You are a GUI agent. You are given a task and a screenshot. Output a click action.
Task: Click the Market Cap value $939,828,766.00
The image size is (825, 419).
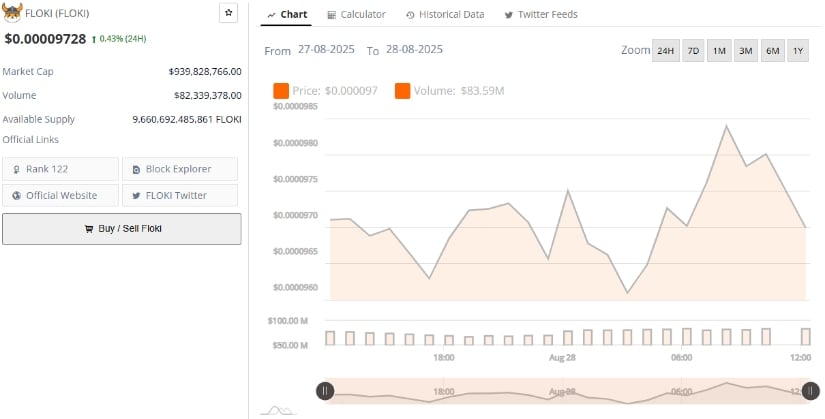[205, 72]
